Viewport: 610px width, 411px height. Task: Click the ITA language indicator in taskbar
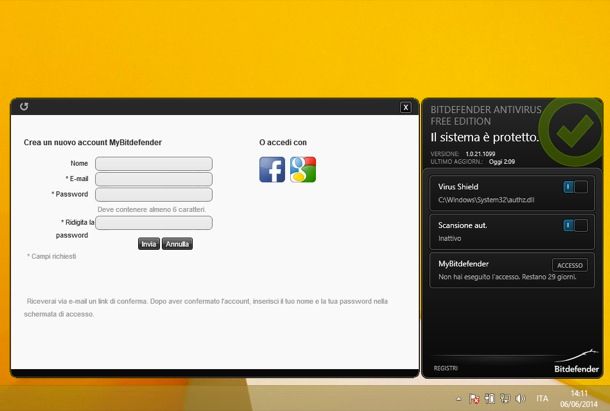point(542,399)
